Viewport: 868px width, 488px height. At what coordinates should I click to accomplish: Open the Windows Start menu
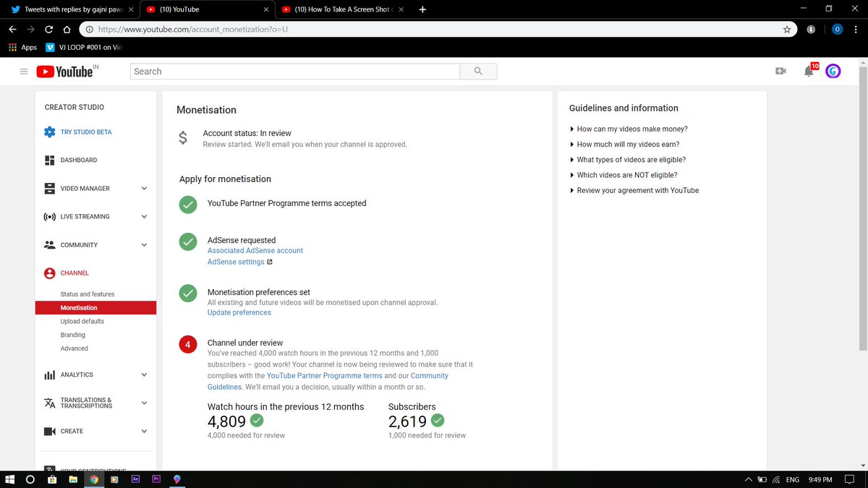click(x=10, y=479)
